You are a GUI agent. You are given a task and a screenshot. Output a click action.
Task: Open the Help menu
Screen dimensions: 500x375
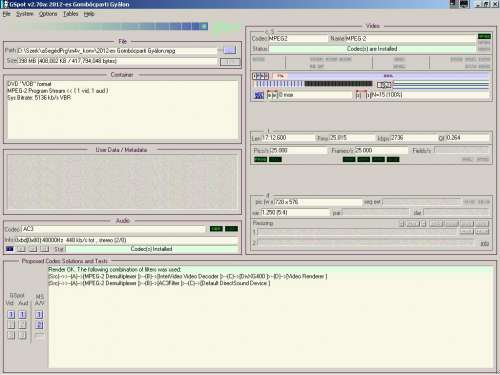click(89, 14)
